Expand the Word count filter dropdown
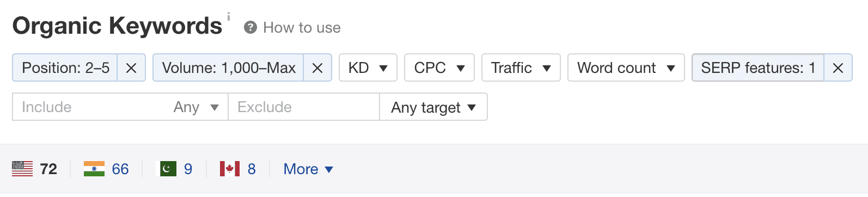Screen dimensions: 868x197 (626, 67)
